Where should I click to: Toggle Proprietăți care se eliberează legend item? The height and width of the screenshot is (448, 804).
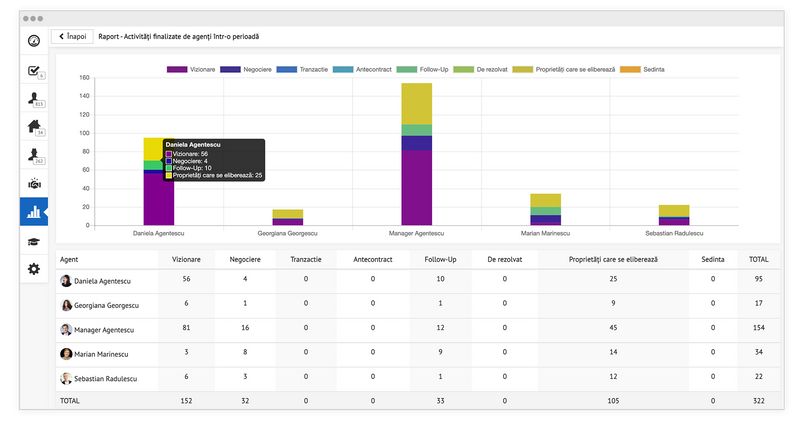click(564, 69)
